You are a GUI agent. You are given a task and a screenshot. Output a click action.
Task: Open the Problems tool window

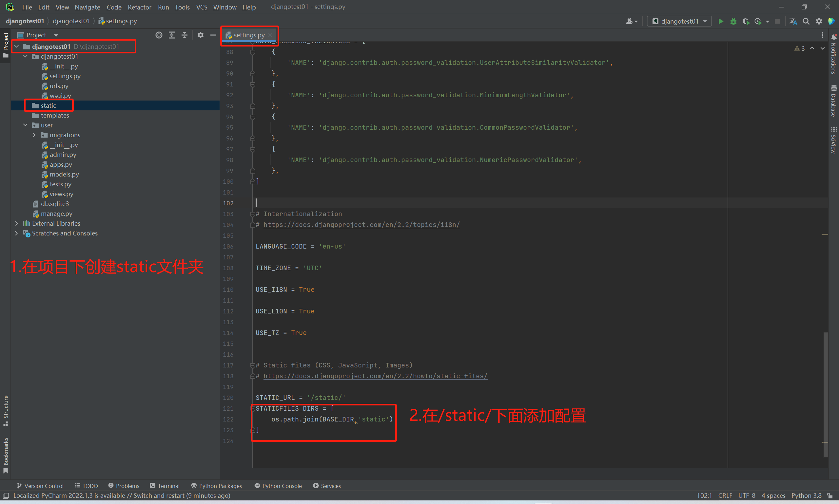124,486
